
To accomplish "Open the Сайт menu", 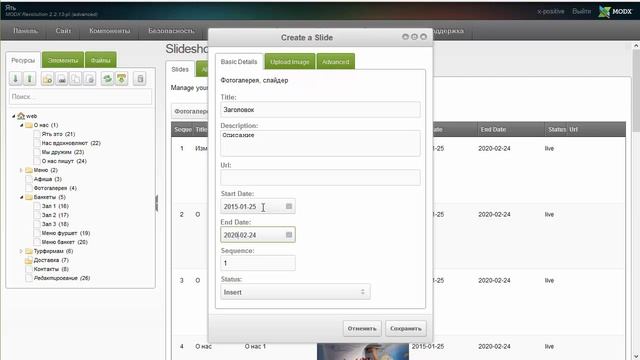I will (63, 31).
